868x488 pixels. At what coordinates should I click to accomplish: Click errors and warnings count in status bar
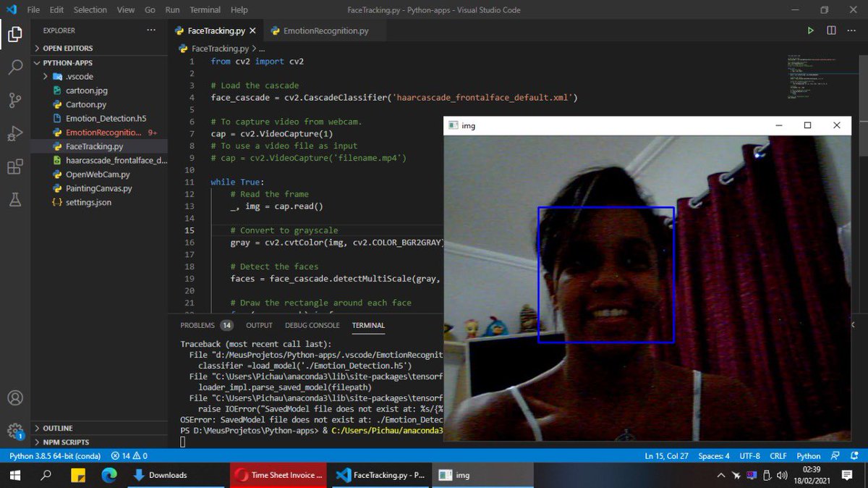[129, 456]
